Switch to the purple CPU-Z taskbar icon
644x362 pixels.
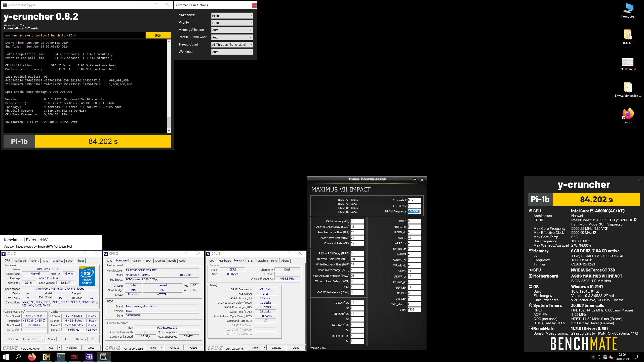(x=89, y=357)
